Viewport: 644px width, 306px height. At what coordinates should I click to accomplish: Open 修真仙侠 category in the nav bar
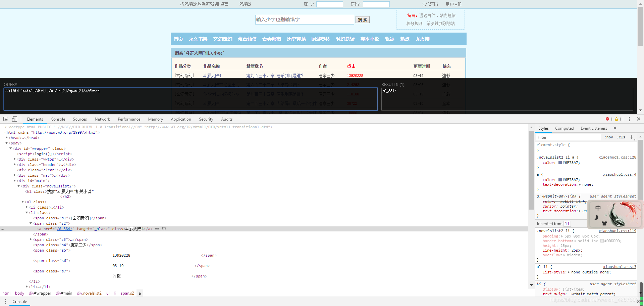tap(247, 39)
